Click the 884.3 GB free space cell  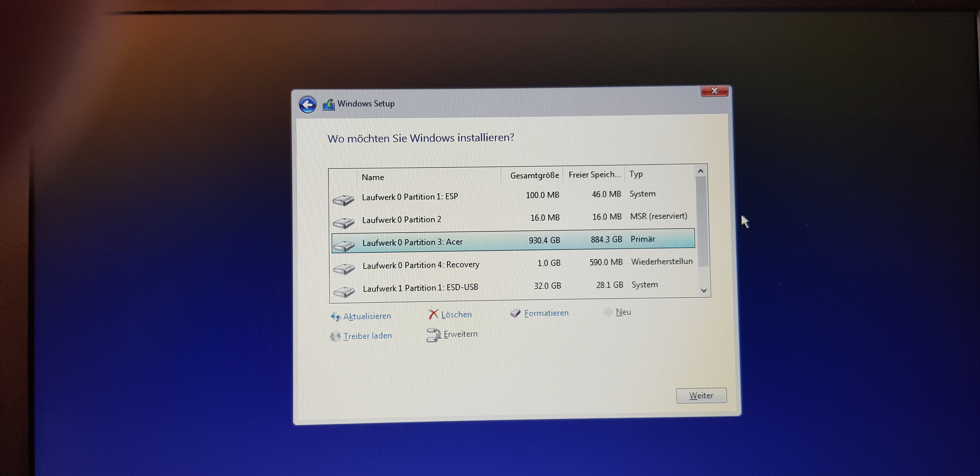[606, 239]
